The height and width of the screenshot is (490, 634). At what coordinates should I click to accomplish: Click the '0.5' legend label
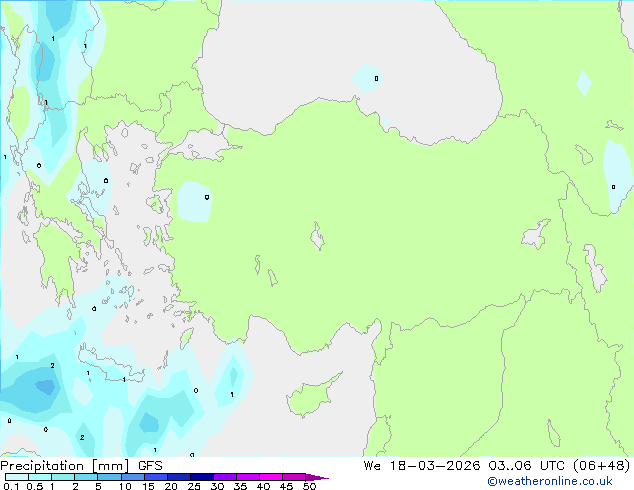coord(35,486)
